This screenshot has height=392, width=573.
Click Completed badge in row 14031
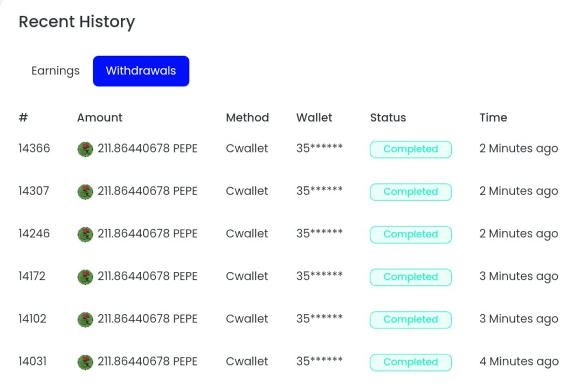click(x=411, y=362)
